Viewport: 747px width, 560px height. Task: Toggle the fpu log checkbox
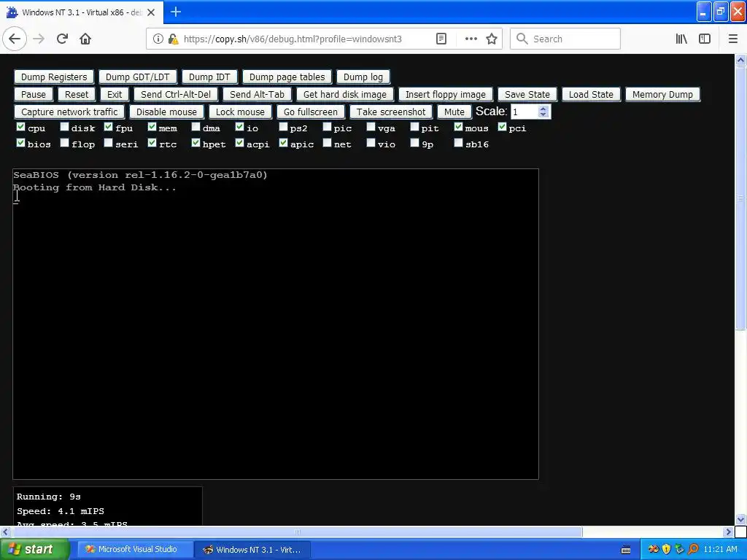pos(108,127)
